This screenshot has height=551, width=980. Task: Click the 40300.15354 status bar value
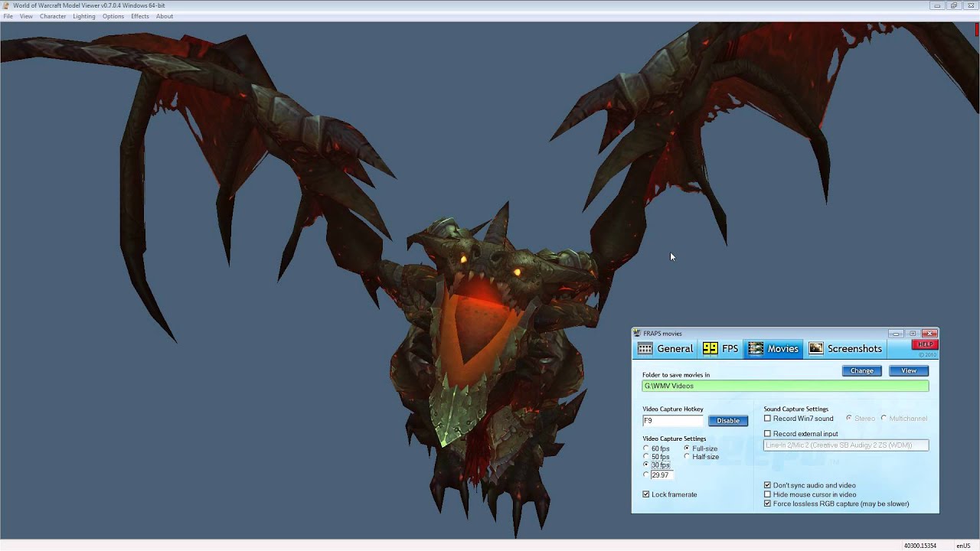(x=920, y=546)
